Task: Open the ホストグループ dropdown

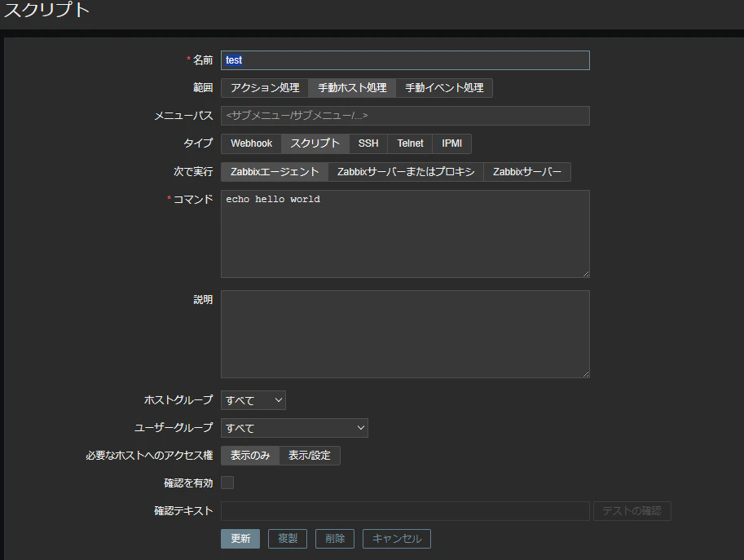Action: (x=253, y=400)
